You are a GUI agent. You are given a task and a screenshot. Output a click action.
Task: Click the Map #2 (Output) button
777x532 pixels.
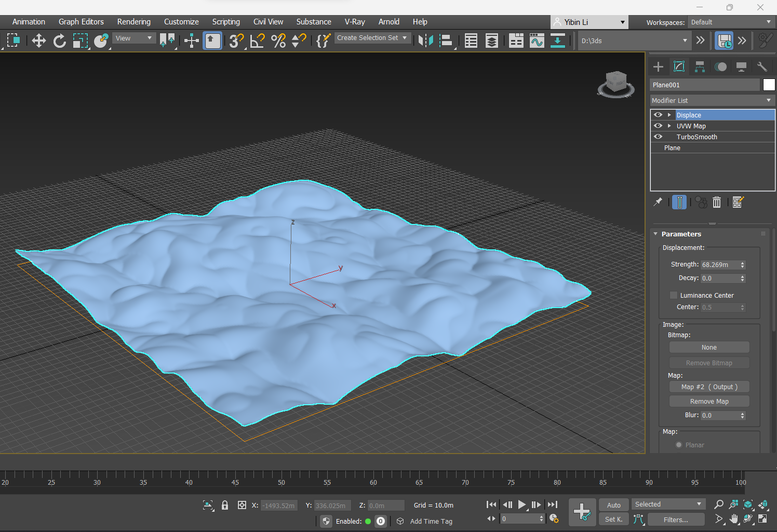point(709,387)
